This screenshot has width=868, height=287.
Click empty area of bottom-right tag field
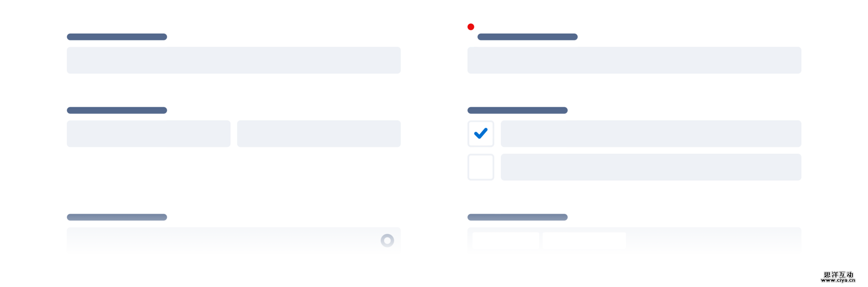[712, 240]
